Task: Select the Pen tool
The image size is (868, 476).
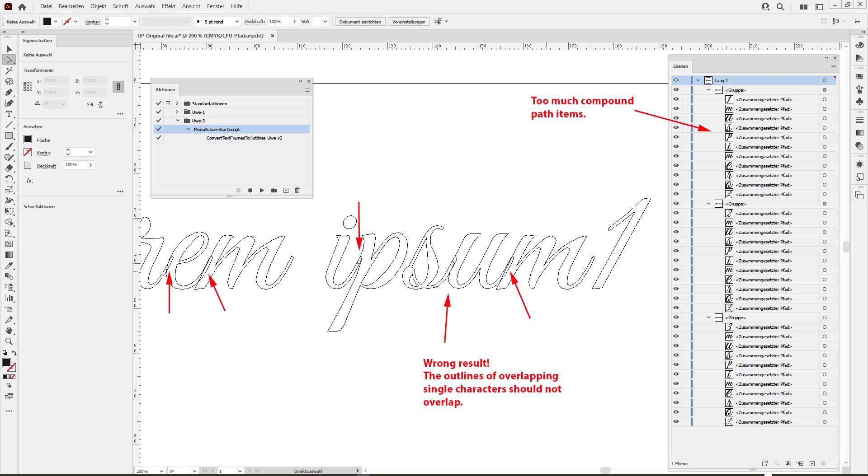Action: coord(9,92)
